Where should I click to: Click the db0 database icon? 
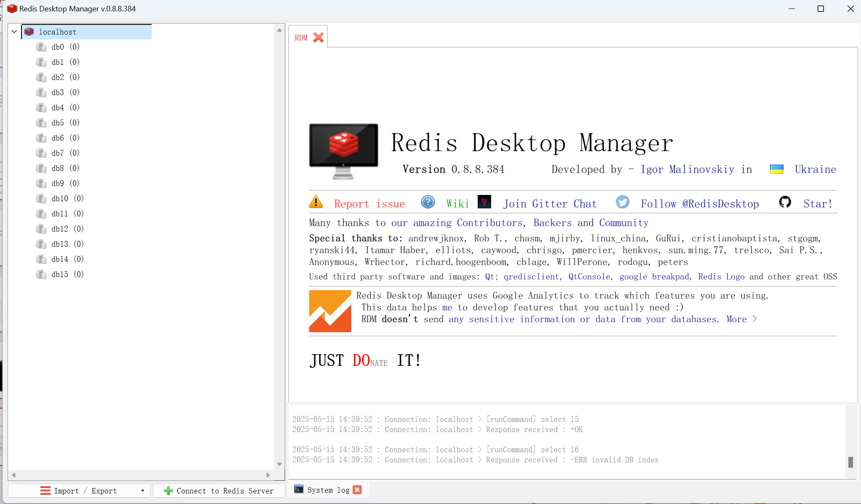41,47
